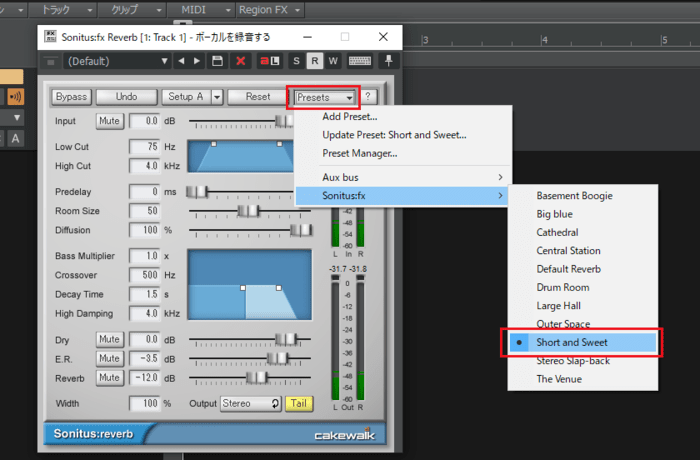Click the Predelay slider handle
The width and height of the screenshot is (700, 460).
click(x=197, y=192)
